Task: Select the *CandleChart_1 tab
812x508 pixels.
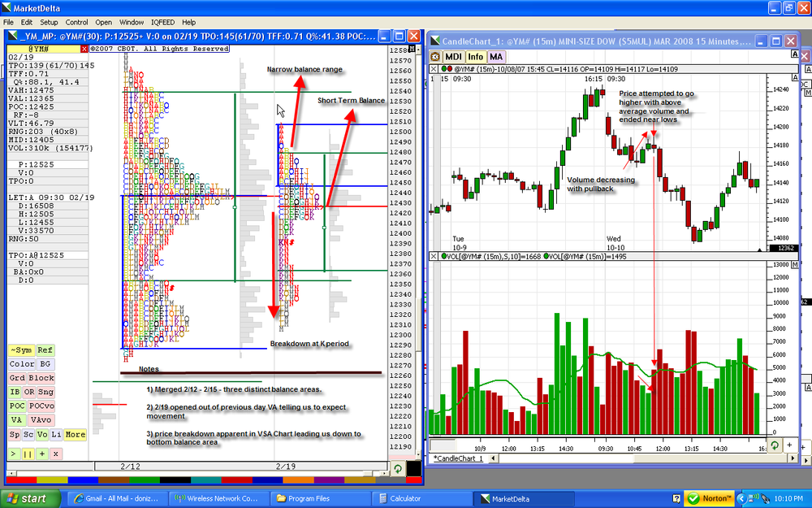Action: point(458,458)
